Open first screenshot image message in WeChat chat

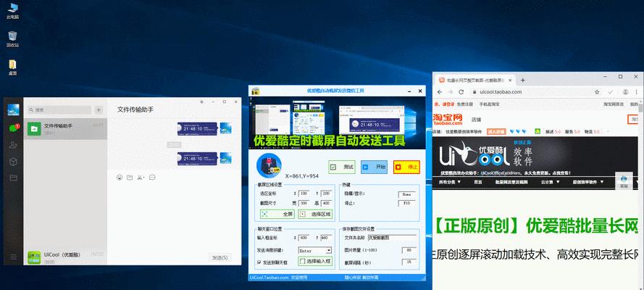tap(197, 128)
